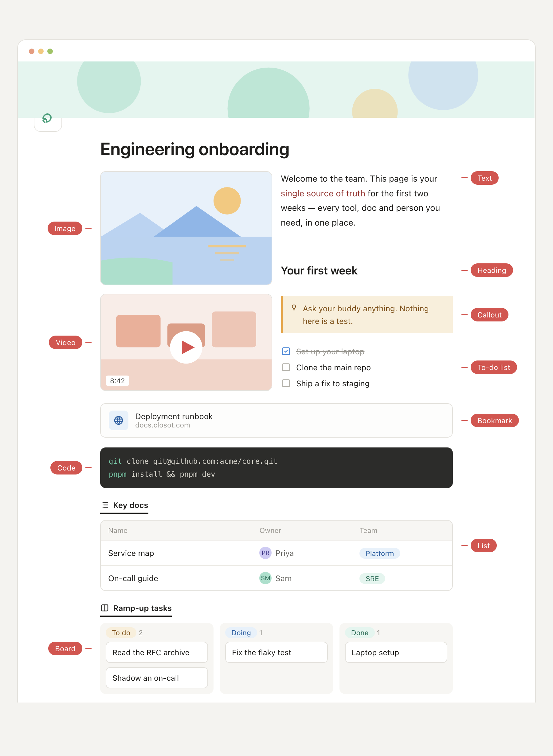Check the Clone the main repo checkbox
553x756 pixels.
(x=286, y=367)
